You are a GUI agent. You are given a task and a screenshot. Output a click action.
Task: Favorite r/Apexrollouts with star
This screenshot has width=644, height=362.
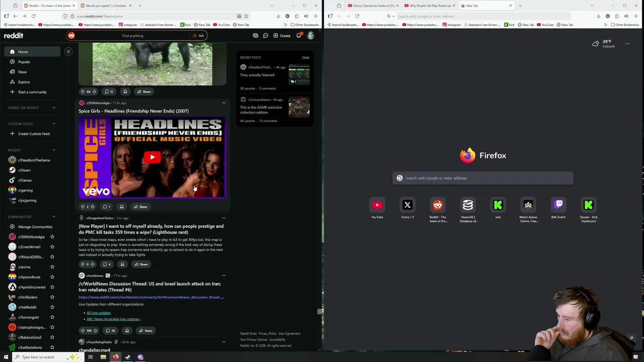[52, 277]
